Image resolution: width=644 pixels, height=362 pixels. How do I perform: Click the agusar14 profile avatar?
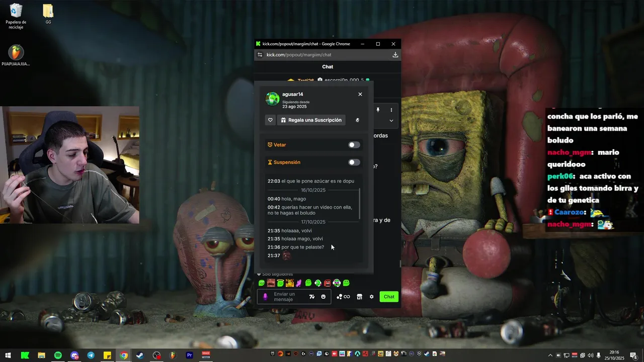(273, 99)
